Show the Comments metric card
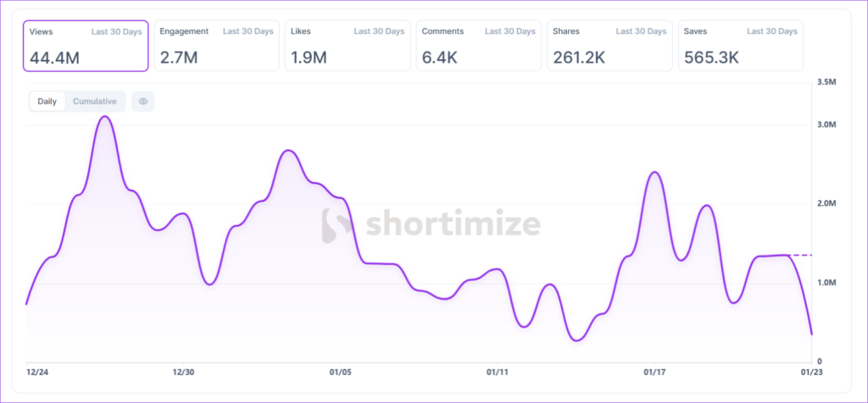The image size is (868, 403). point(478,46)
